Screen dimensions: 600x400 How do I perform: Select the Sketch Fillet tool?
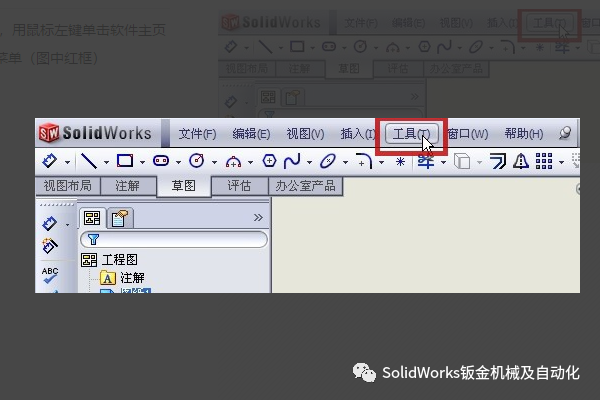(364, 161)
